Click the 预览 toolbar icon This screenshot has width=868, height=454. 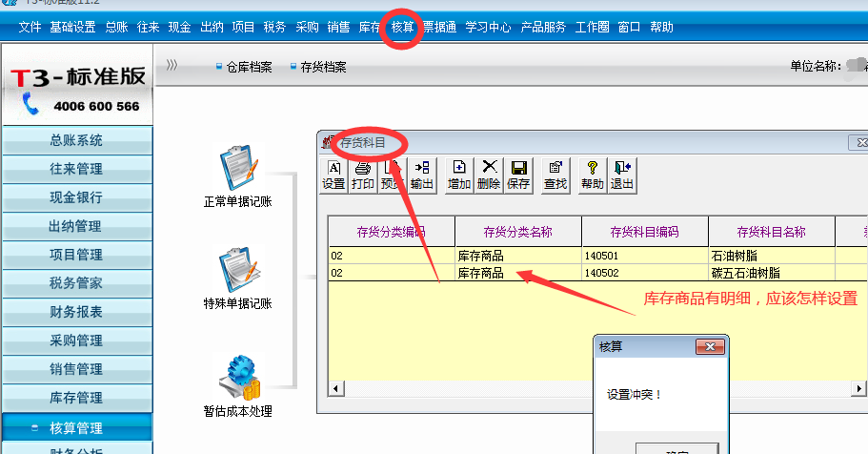tap(392, 175)
